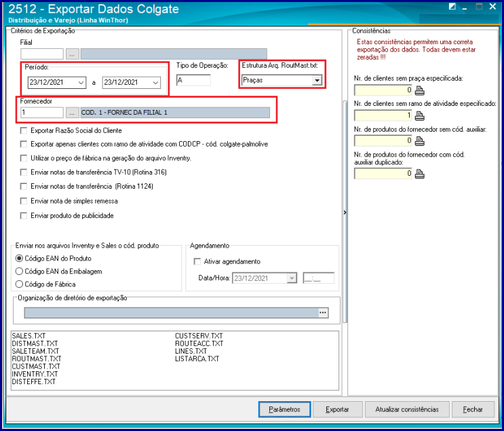This screenshot has height=431, width=504.
Task: Print products without cód. auxiliar
Action: click(x=419, y=141)
